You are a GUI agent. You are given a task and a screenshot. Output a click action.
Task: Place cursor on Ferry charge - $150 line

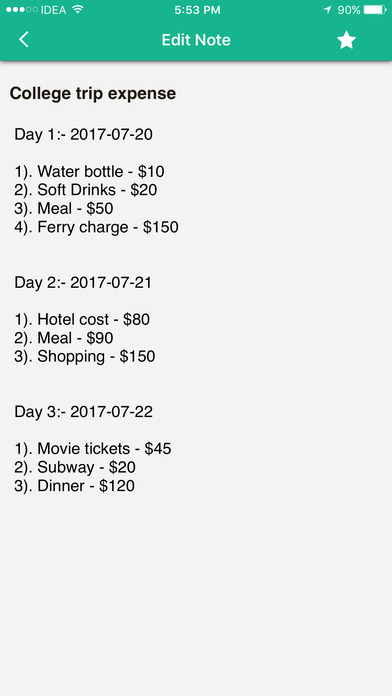pyautogui.click(x=96, y=227)
